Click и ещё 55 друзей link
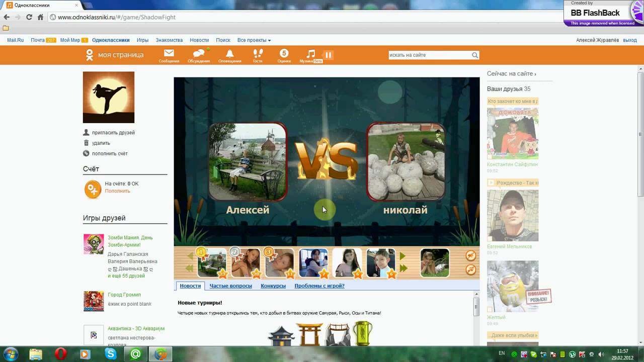The image size is (644, 362). [126, 276]
